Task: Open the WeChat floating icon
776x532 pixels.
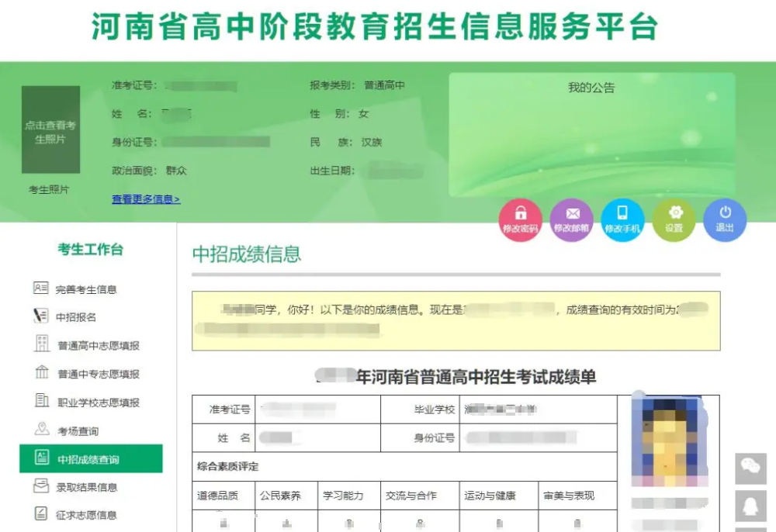Action: click(750, 468)
